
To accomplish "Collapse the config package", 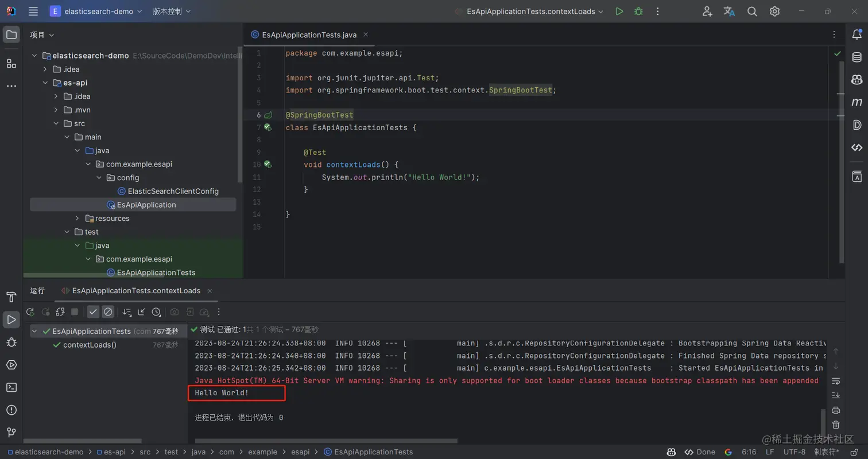I will 99,177.
